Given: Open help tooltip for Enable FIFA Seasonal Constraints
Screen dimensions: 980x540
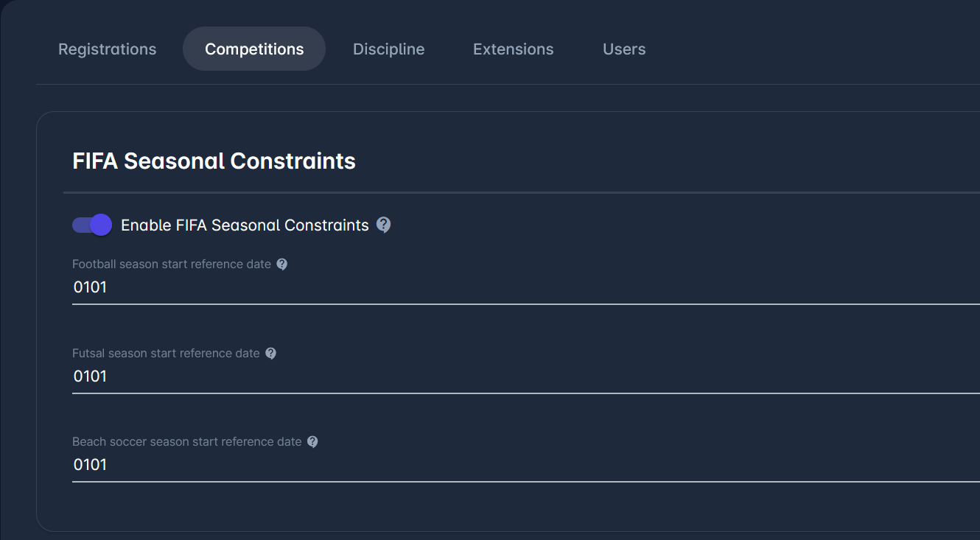Looking at the screenshot, I should (383, 225).
